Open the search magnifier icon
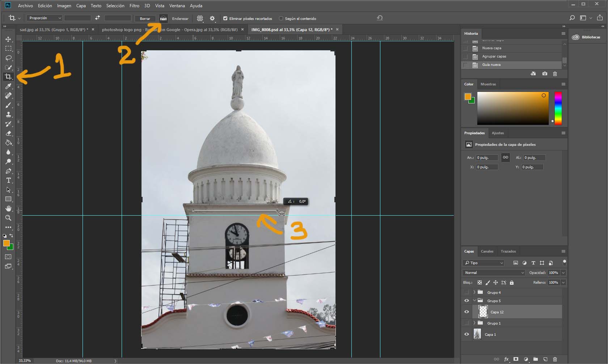The image size is (608, 364). (572, 18)
